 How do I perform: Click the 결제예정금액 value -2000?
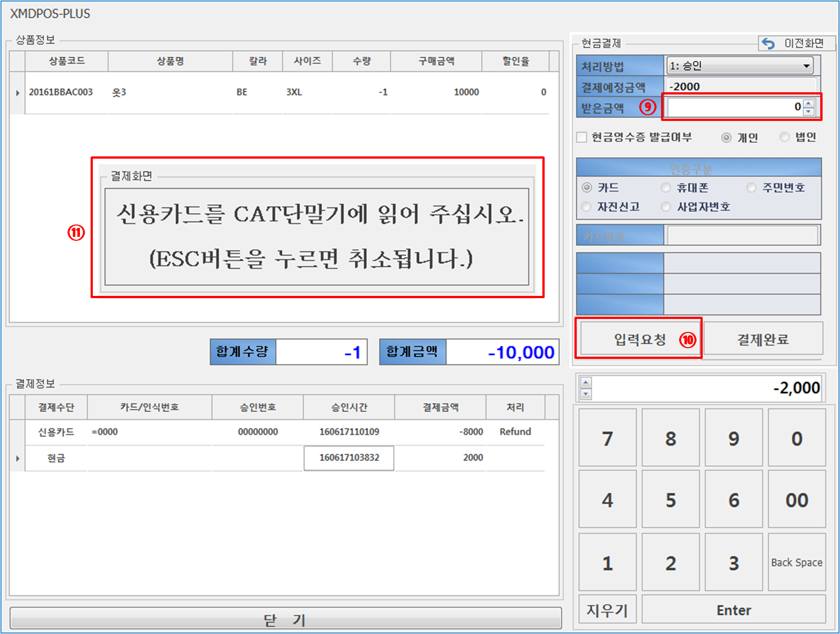coord(742,87)
